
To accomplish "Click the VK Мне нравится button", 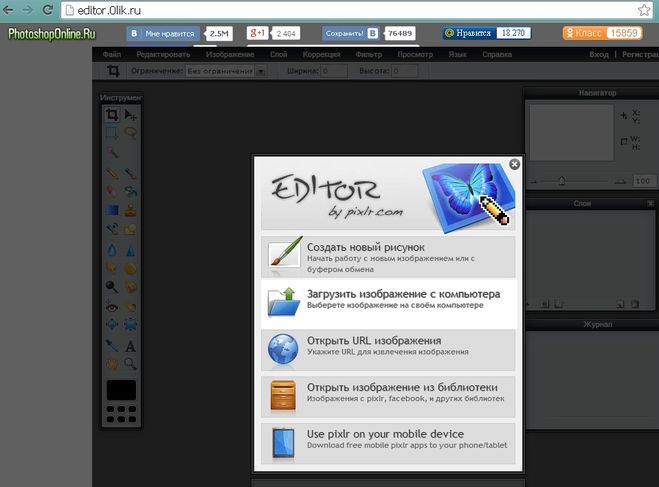I will point(163,34).
